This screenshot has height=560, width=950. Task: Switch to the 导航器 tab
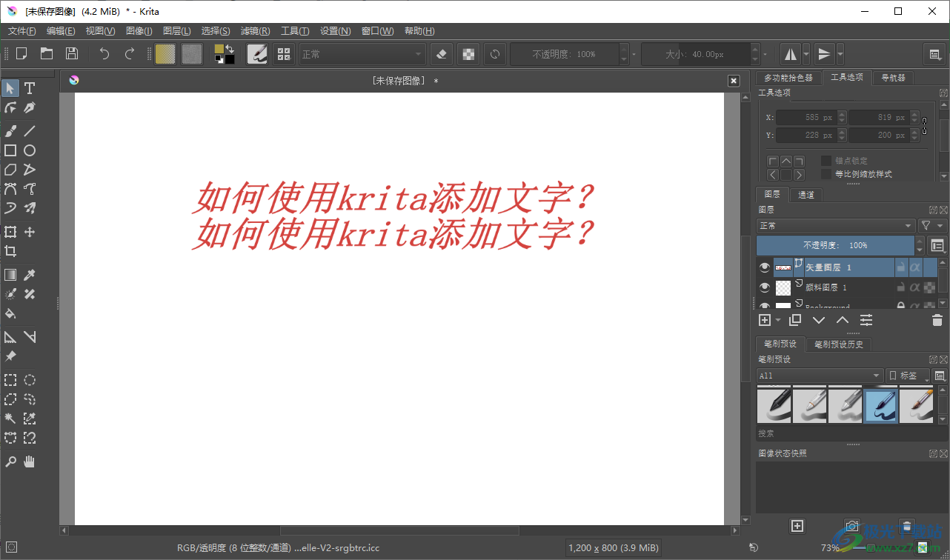point(893,78)
